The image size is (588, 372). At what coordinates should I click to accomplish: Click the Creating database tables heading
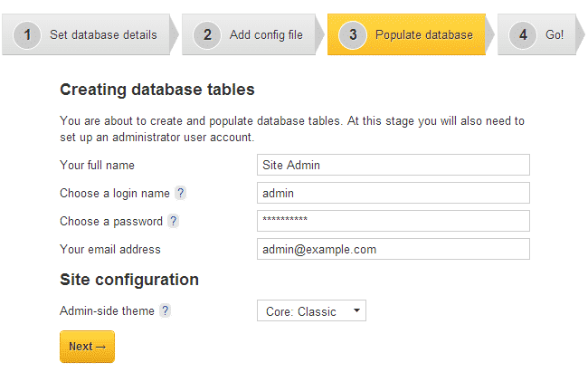pos(157,90)
